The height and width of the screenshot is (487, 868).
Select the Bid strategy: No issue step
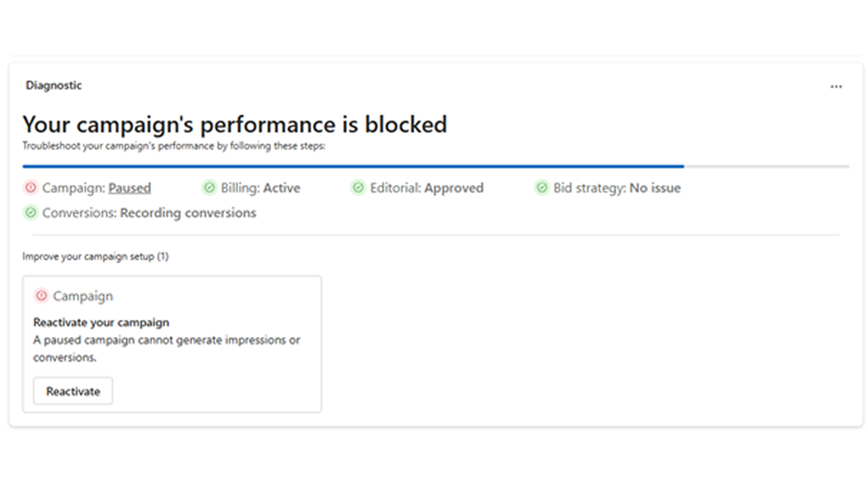tap(616, 188)
